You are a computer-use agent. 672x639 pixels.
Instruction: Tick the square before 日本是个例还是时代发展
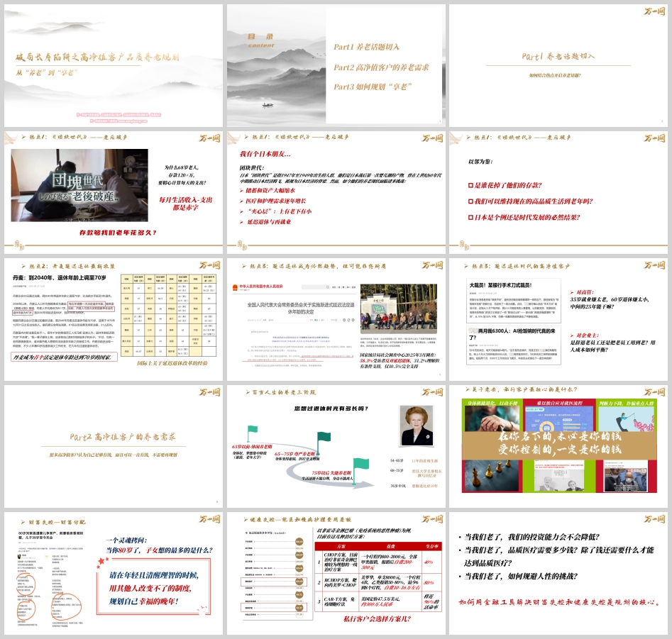(x=470, y=217)
